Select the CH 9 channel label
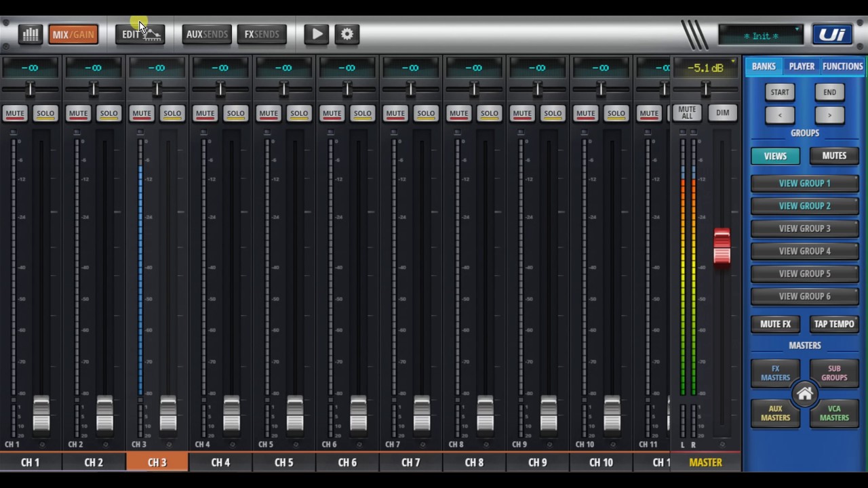The width and height of the screenshot is (868, 488). pos(538,462)
